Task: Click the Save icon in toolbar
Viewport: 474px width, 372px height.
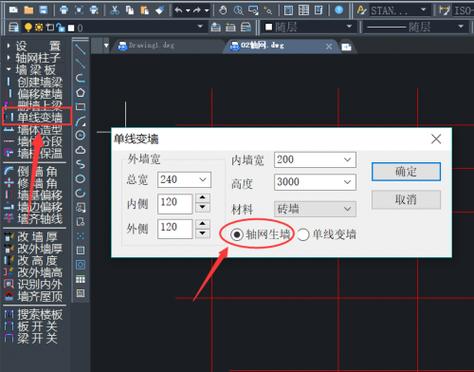Action: tap(43, 10)
